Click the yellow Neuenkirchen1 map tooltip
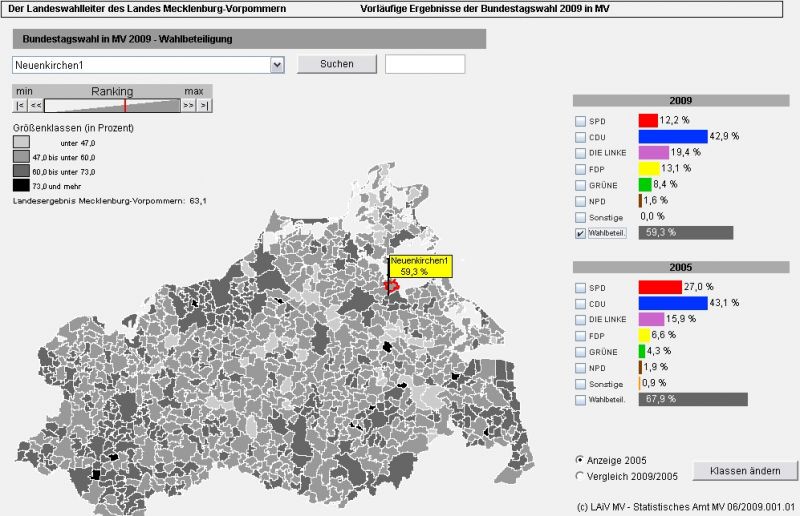Image resolution: width=800 pixels, height=516 pixels. click(420, 266)
